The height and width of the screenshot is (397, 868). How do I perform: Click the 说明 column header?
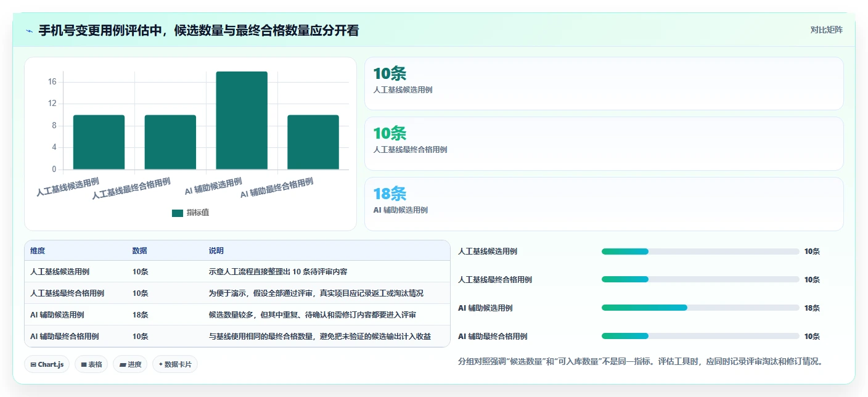coord(216,251)
